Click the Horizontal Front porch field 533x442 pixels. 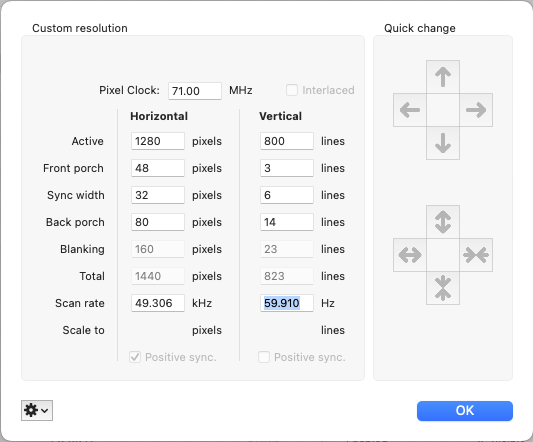click(158, 168)
